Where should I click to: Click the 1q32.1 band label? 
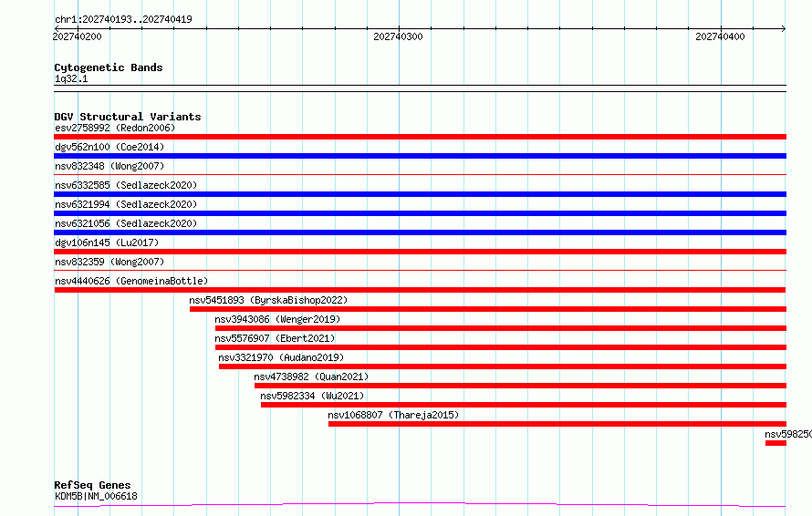pos(71,78)
